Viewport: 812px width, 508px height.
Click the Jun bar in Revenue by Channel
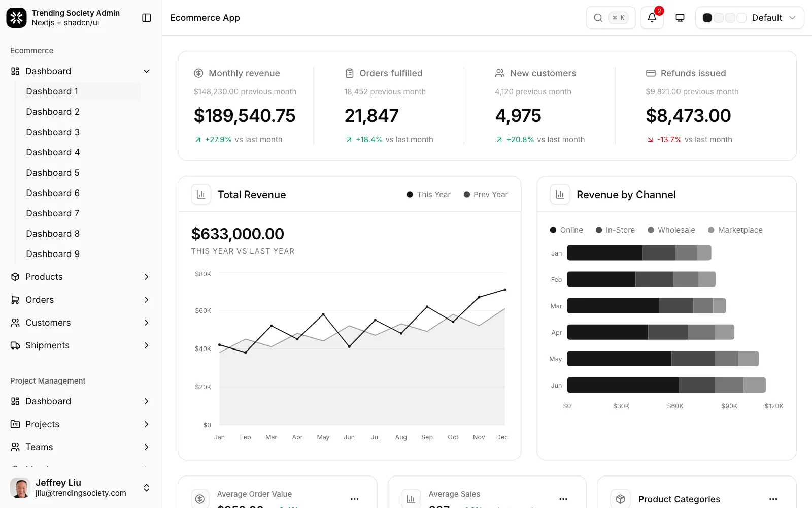pos(666,385)
